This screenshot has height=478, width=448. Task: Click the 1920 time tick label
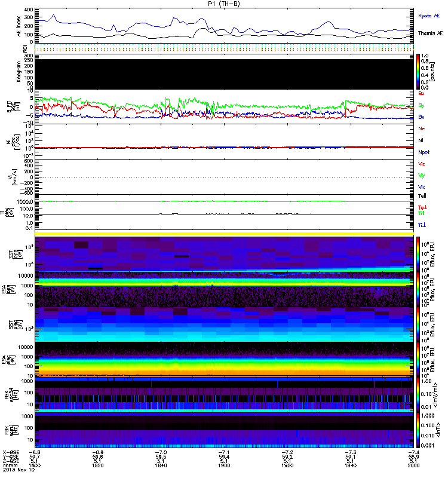click(x=287, y=465)
